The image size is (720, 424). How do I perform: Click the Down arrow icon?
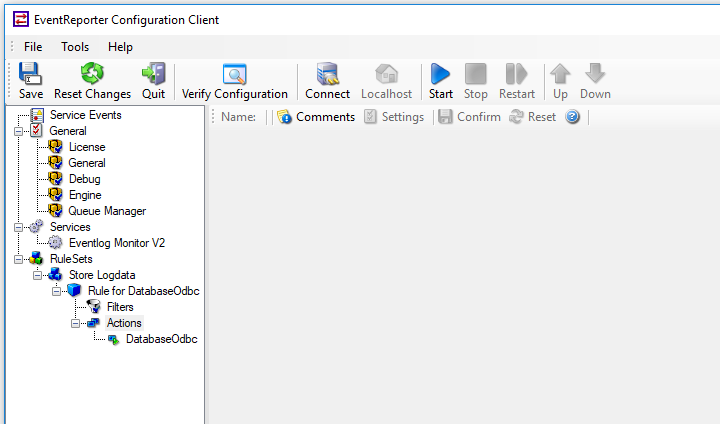595,73
